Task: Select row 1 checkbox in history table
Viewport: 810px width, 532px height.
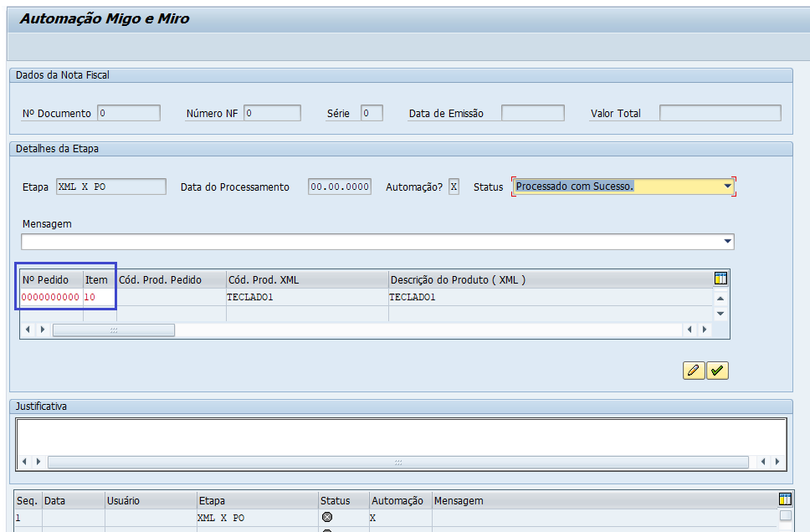Action: coord(785,516)
